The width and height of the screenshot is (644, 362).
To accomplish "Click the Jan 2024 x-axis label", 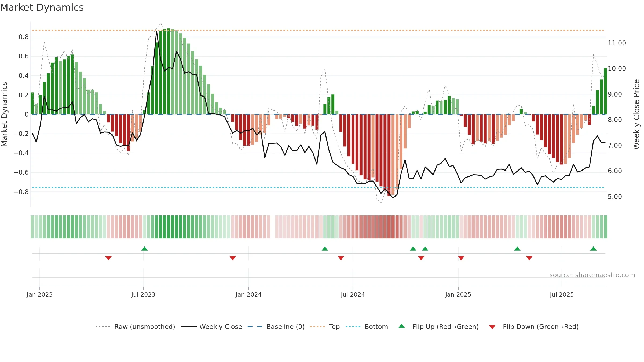I will (248, 294).
